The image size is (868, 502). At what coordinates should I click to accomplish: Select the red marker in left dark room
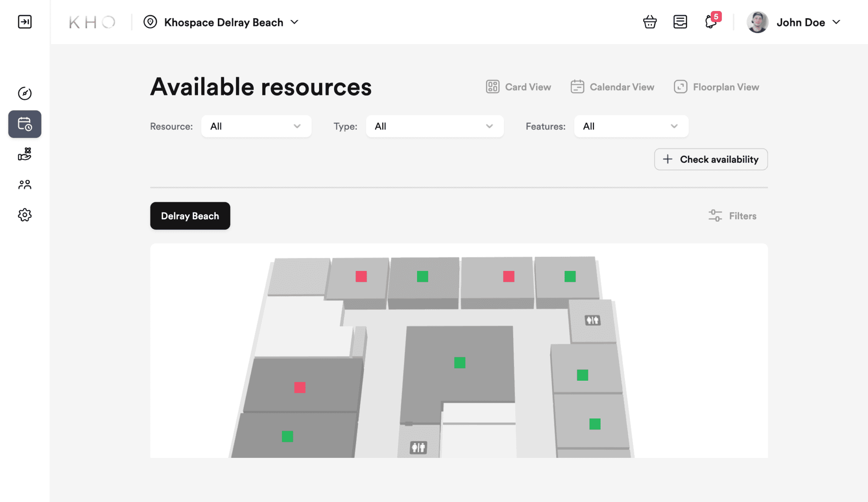click(x=300, y=388)
